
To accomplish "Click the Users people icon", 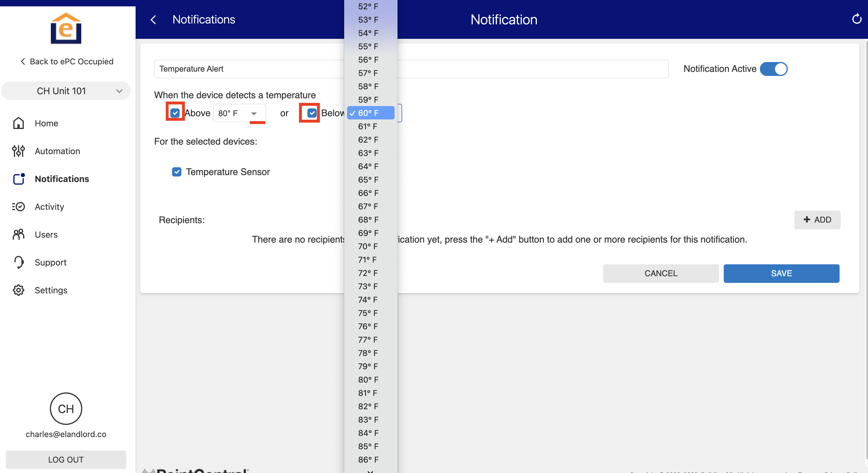I will tap(18, 234).
